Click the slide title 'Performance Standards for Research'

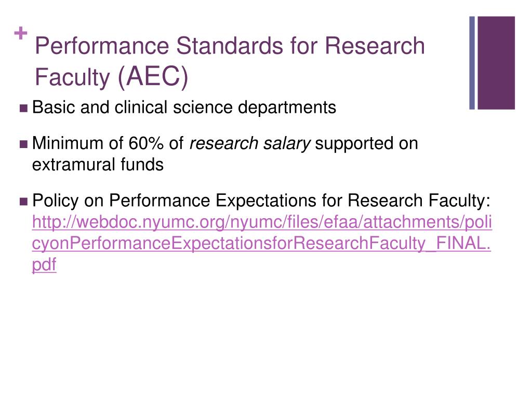pos(230,46)
